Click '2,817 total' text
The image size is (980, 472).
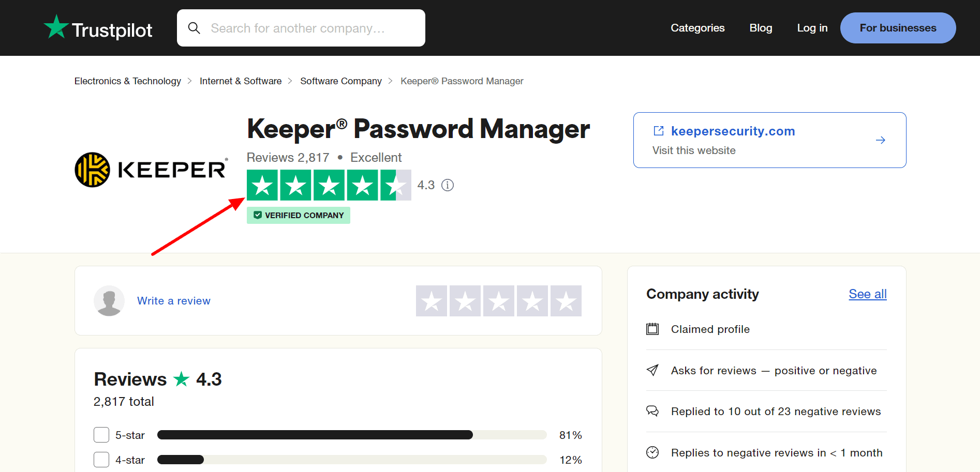pyautogui.click(x=124, y=402)
